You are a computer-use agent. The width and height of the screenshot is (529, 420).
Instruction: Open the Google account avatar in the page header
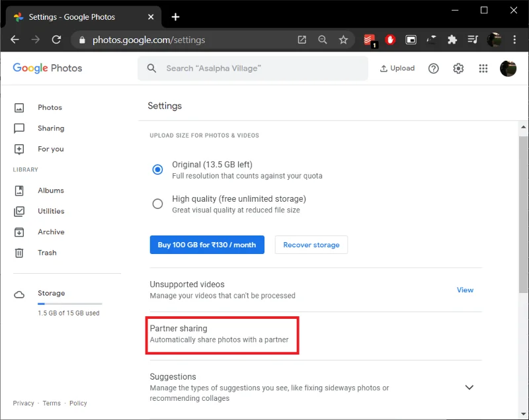pyautogui.click(x=508, y=69)
